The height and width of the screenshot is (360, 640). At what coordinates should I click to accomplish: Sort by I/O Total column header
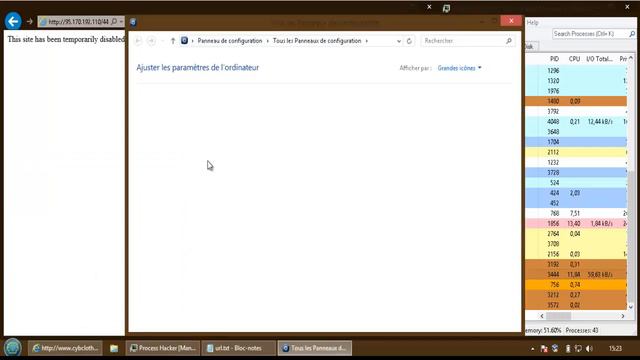pyautogui.click(x=599, y=59)
